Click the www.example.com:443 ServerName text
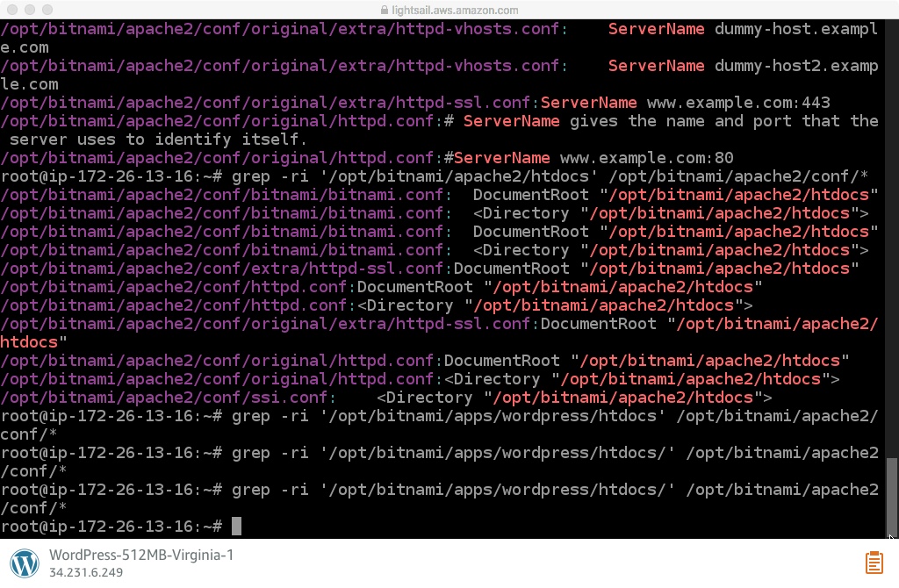This screenshot has width=899, height=588. pos(738,103)
